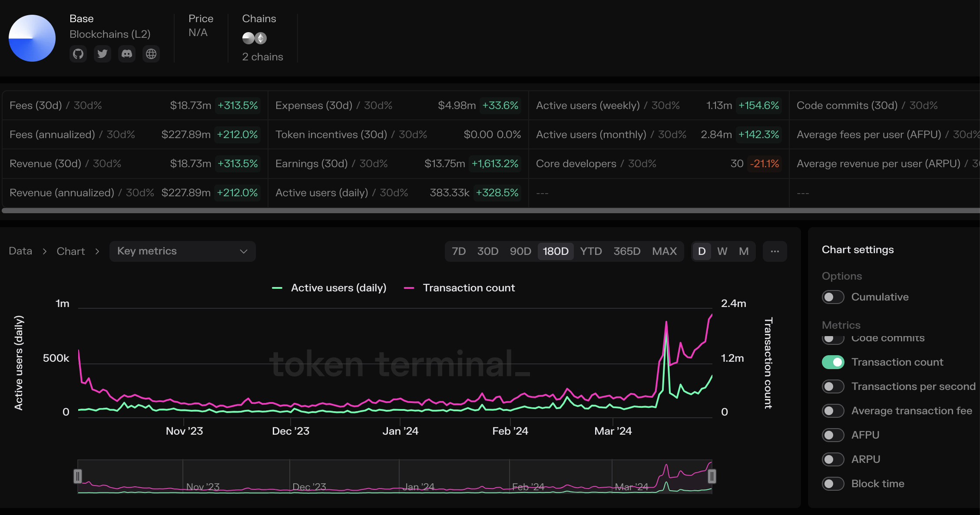980x515 pixels.
Task: Disable the Transaction count metric toggle
Action: [833, 362]
